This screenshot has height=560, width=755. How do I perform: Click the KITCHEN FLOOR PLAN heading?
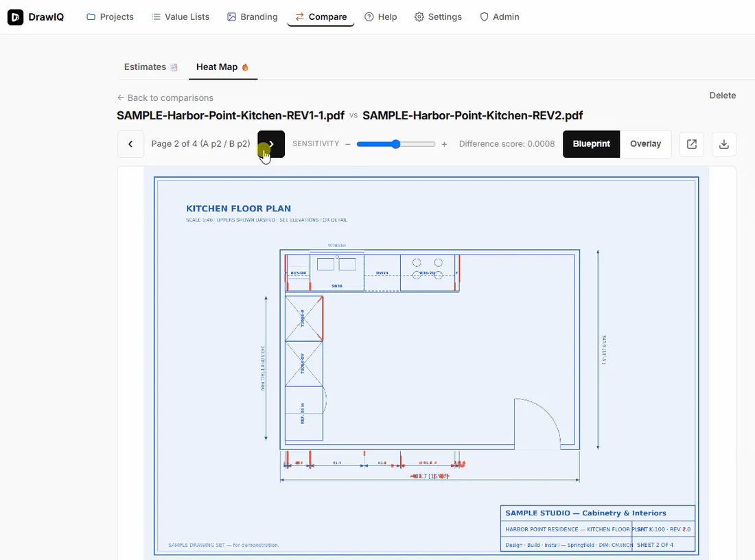tap(238, 209)
